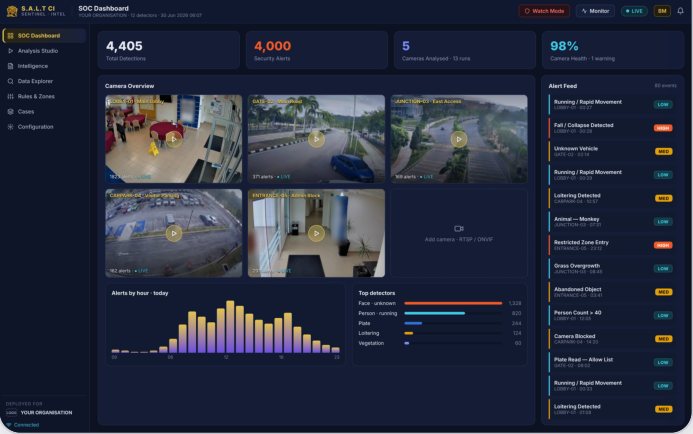
Task: Play the CARPARK-04 Visitor Parking camera feed
Action: tap(174, 233)
